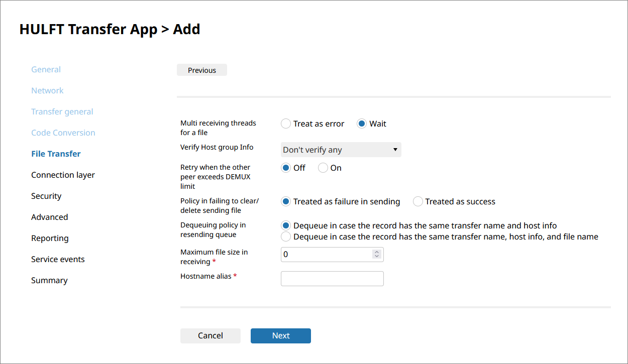
Task: Set DEMUX limit retry to Off
Action: tap(286, 168)
